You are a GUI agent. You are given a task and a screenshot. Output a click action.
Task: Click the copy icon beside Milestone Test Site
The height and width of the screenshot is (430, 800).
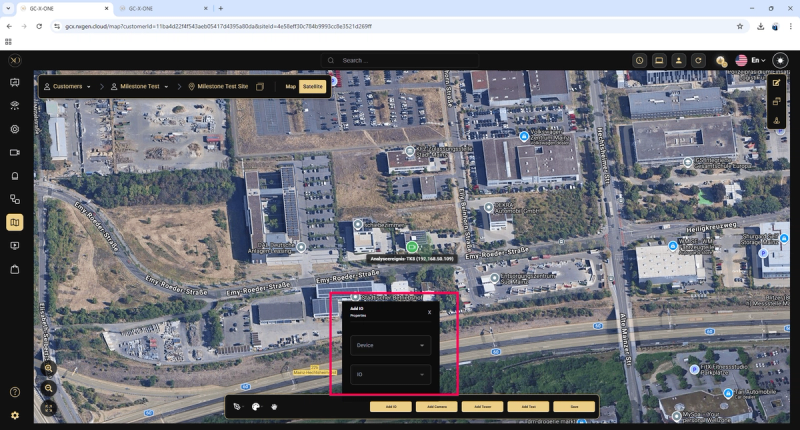click(x=260, y=87)
